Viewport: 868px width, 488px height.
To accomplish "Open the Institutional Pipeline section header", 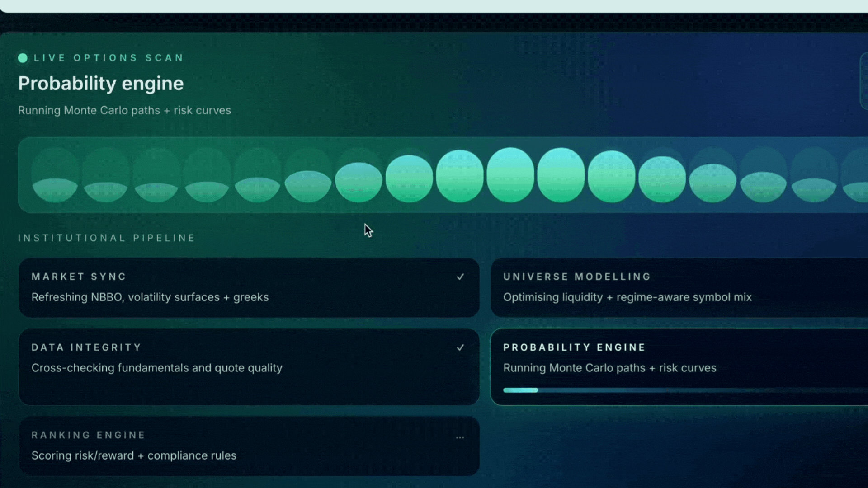I will coord(107,238).
